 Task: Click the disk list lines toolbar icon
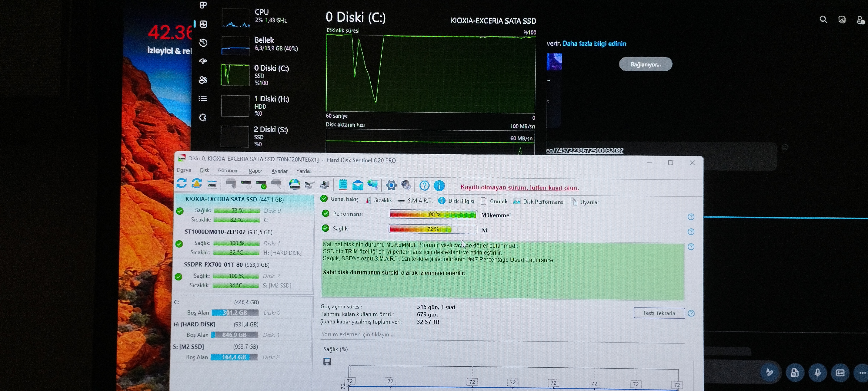pos(212,184)
